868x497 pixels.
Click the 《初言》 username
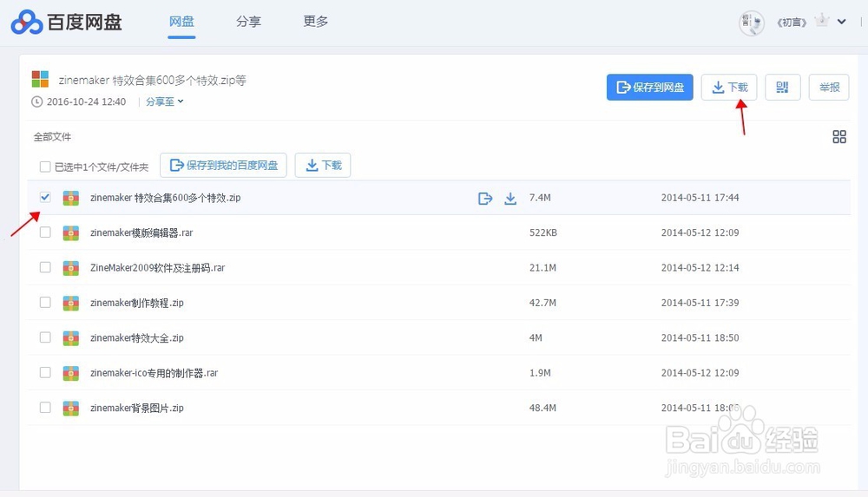[x=792, y=23]
